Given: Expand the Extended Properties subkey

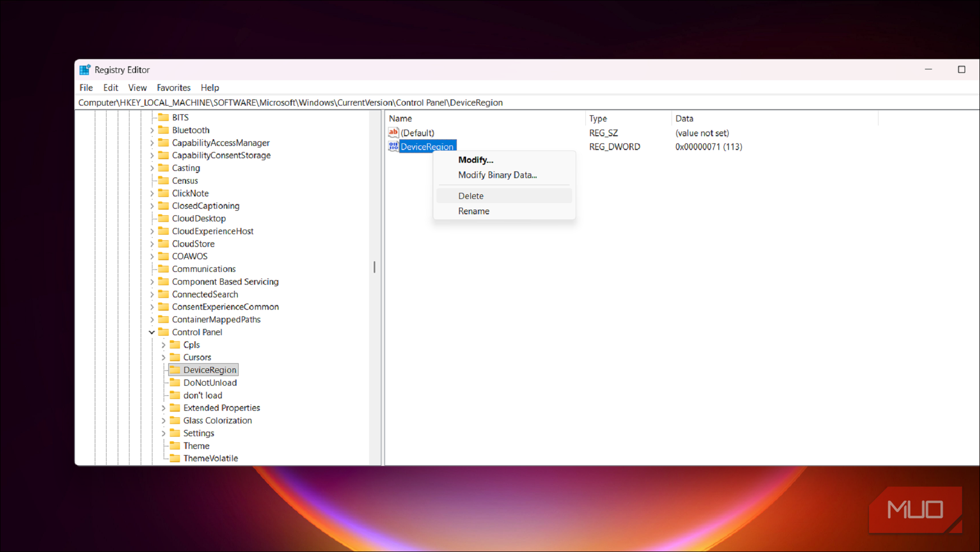Looking at the screenshot, I should pos(163,408).
